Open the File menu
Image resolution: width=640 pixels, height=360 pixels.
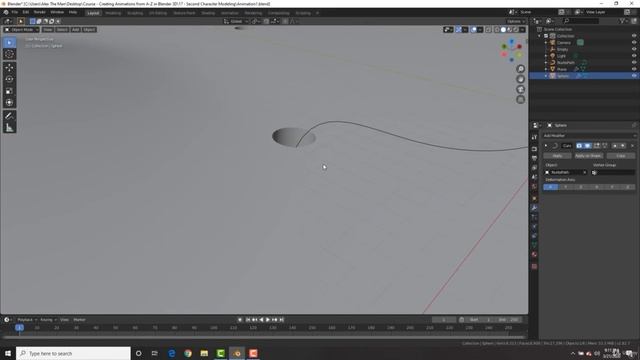click(x=15, y=12)
